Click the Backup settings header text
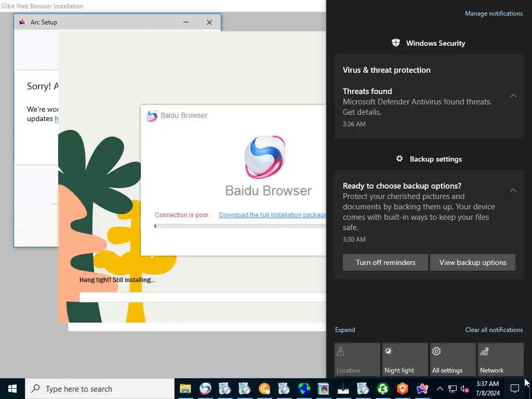Viewport: 532px width, 399px height. coord(436,159)
